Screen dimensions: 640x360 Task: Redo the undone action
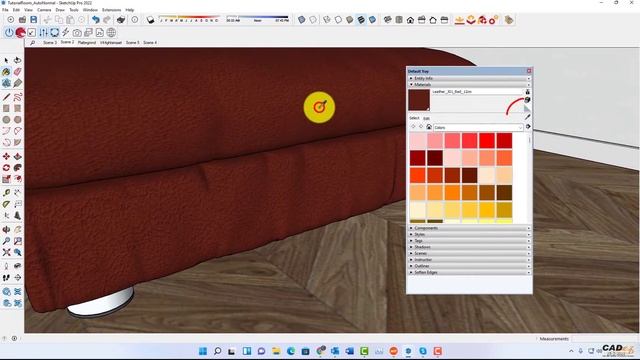click(107, 20)
